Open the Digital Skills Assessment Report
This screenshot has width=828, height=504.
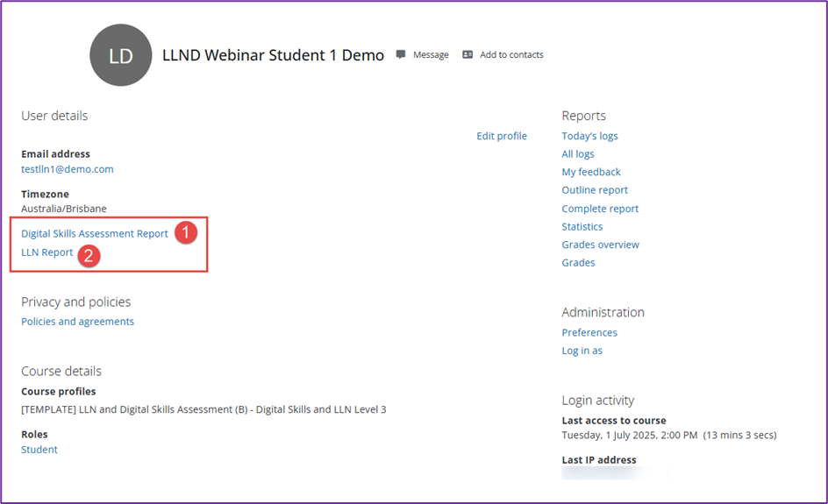point(95,233)
